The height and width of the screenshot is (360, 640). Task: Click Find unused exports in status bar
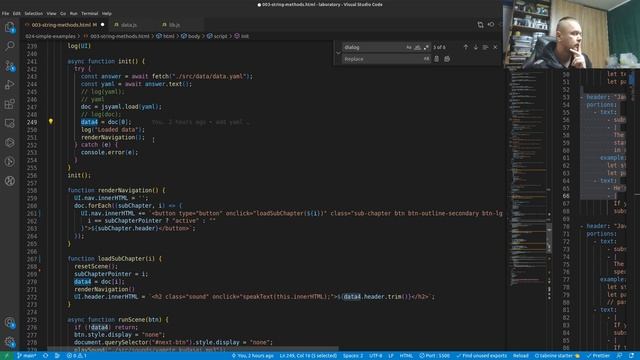(x=482, y=356)
